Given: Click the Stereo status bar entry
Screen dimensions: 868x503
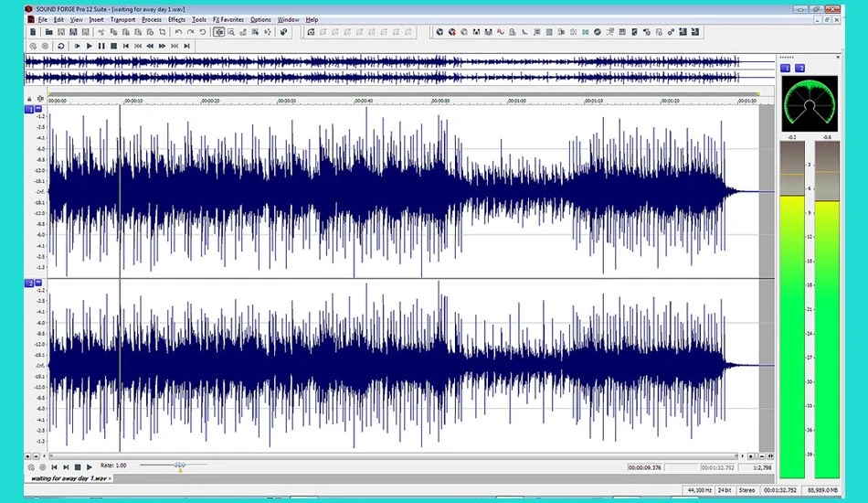Looking at the screenshot, I should (x=746, y=490).
